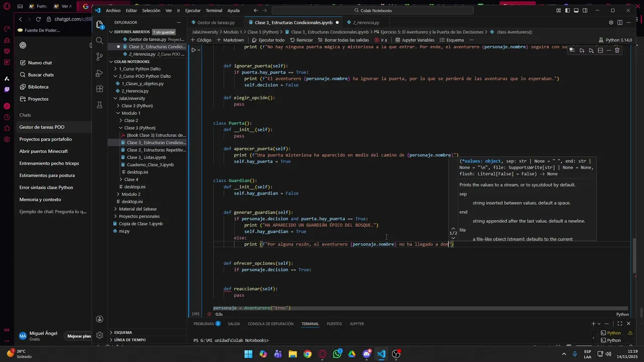Go back with navigation arrow in VS Code
644x362 pixels.
256,10
